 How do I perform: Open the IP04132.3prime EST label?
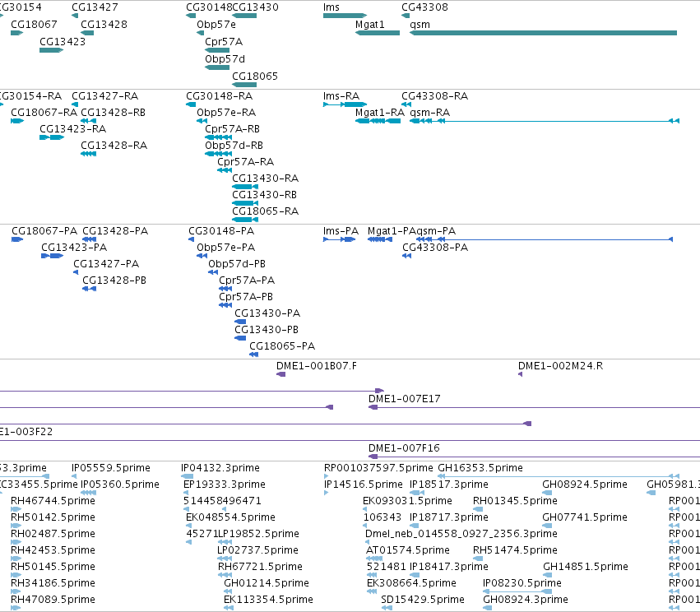pyautogui.click(x=220, y=468)
